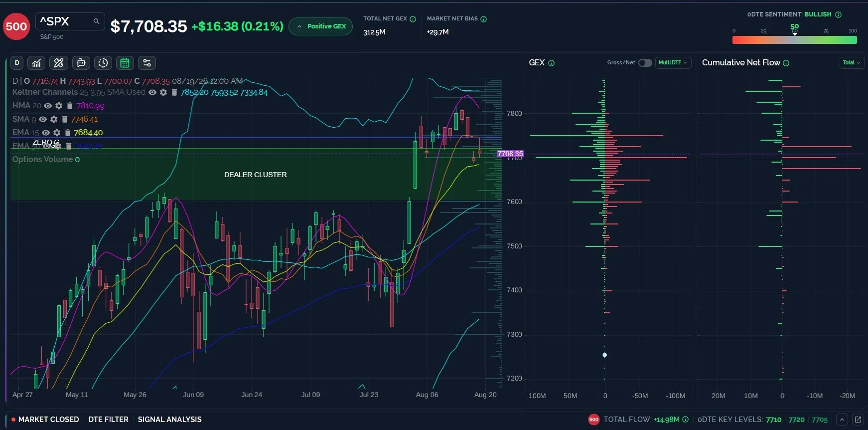The image size is (868, 430).
Task: Open panel in new window icon
Action: [x=858, y=420]
